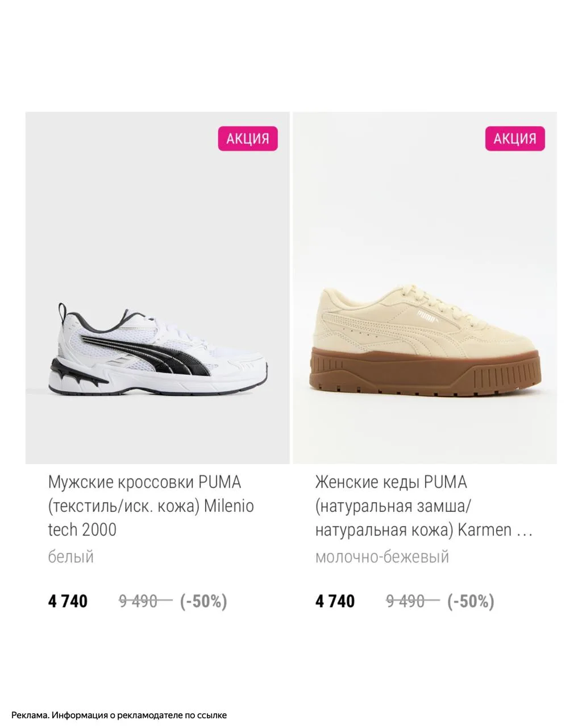
Task: Open Мужские кроссовки PUMA Milenio tech title
Action: click(151, 506)
